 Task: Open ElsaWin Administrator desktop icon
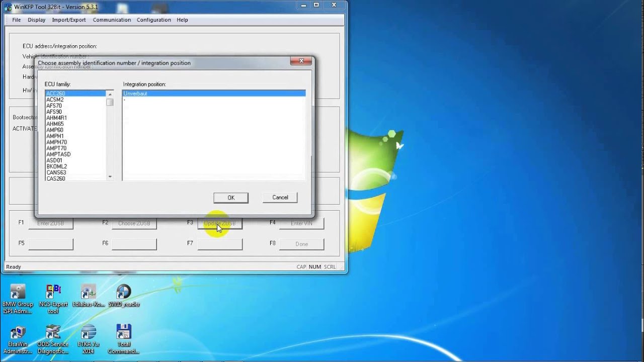click(18, 339)
